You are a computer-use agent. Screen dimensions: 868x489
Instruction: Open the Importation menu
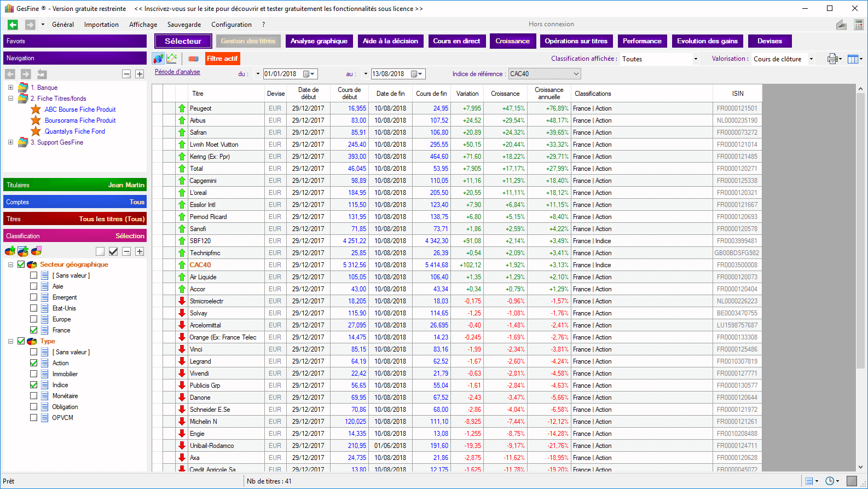click(x=101, y=25)
